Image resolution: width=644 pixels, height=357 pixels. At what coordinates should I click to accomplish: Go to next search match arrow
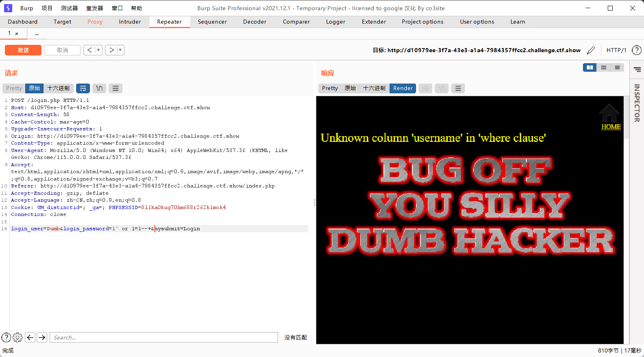(42, 337)
